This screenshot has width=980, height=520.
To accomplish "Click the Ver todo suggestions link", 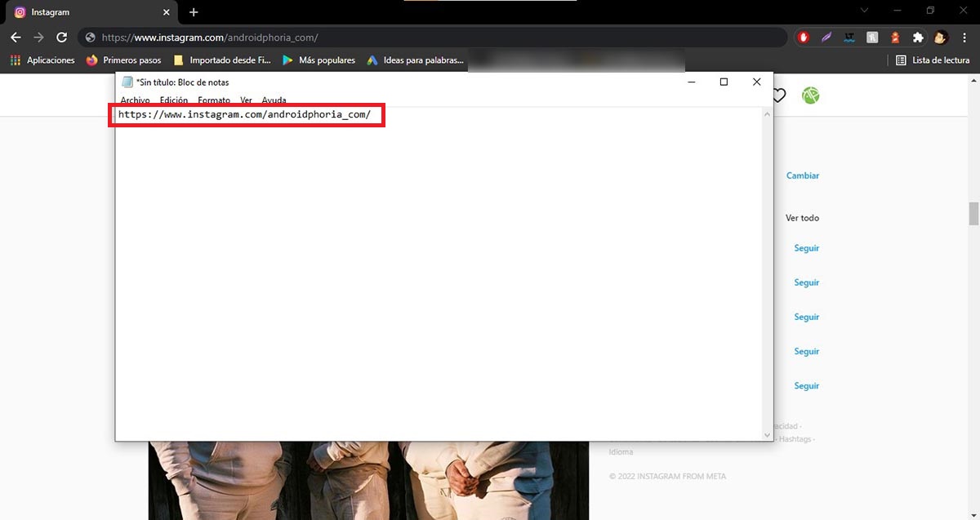I will point(802,218).
